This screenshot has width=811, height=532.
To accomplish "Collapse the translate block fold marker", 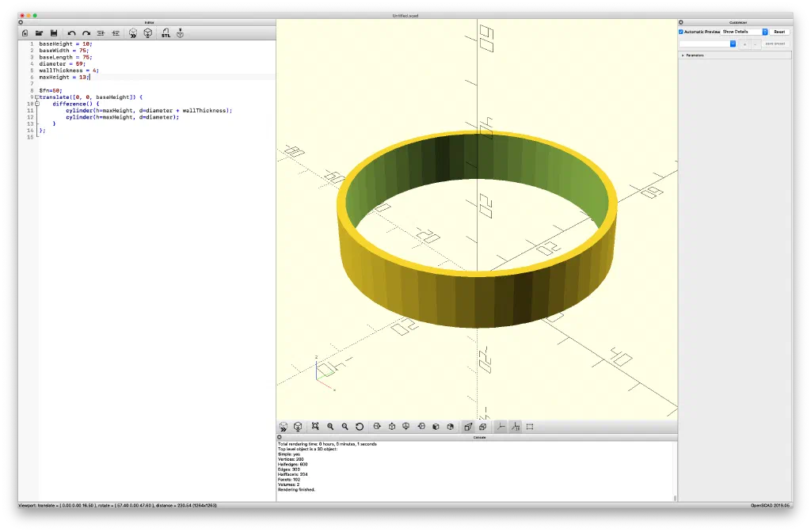I will 36,97.
